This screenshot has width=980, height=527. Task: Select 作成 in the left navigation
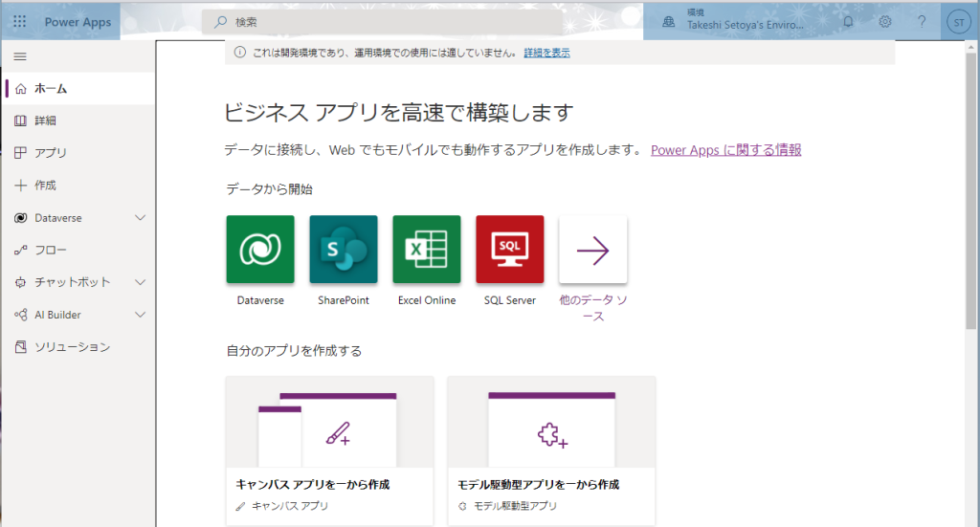[78, 186]
